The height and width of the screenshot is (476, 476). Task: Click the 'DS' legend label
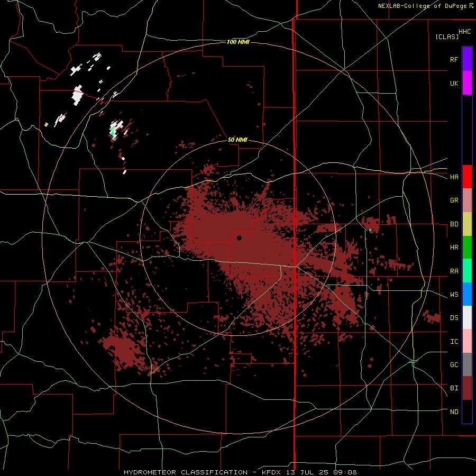click(454, 318)
